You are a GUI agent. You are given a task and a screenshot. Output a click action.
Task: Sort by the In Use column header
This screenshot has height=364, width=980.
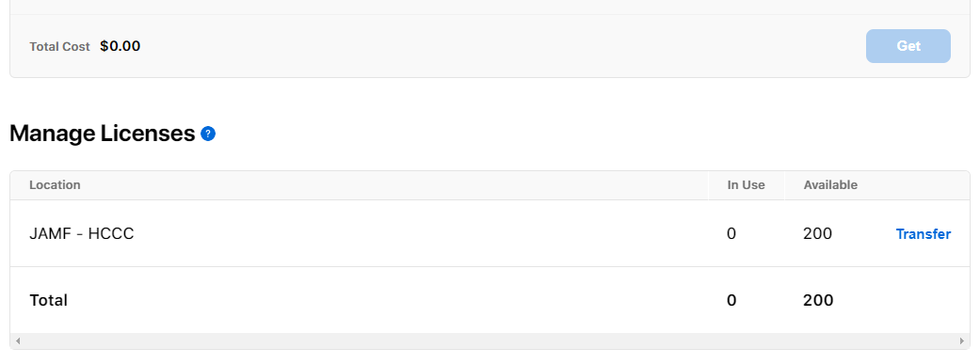[747, 184]
